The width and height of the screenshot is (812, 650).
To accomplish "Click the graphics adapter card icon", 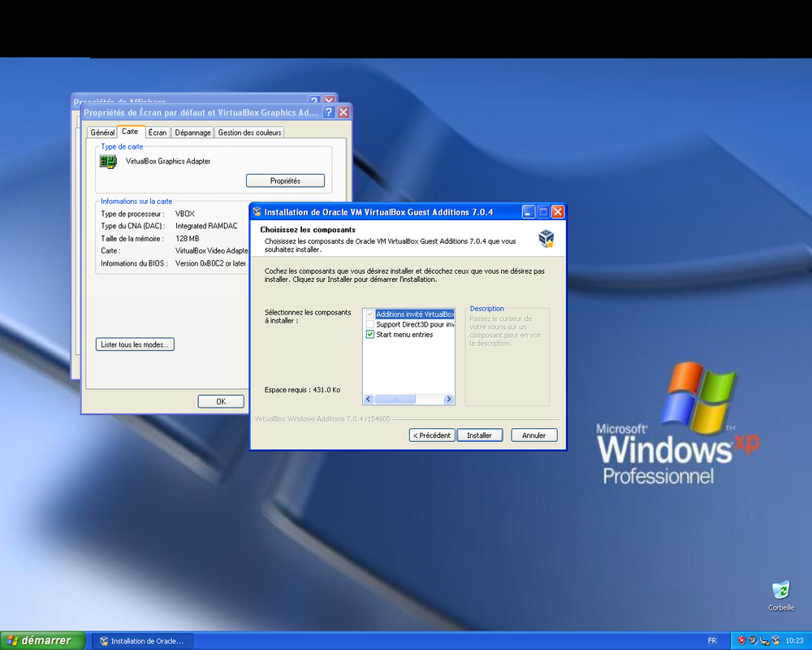I will (x=108, y=162).
